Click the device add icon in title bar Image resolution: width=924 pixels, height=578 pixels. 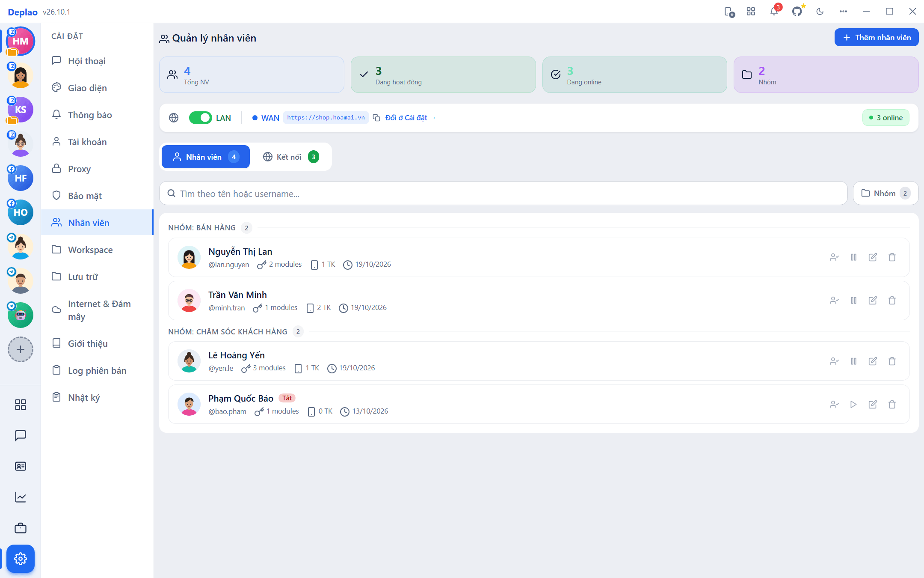pos(729,12)
